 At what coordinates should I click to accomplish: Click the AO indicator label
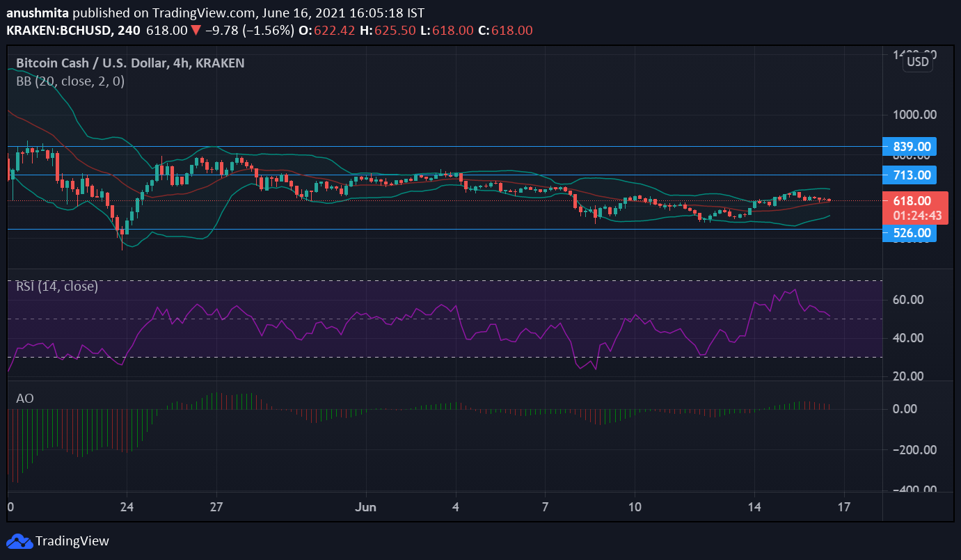[x=25, y=399]
